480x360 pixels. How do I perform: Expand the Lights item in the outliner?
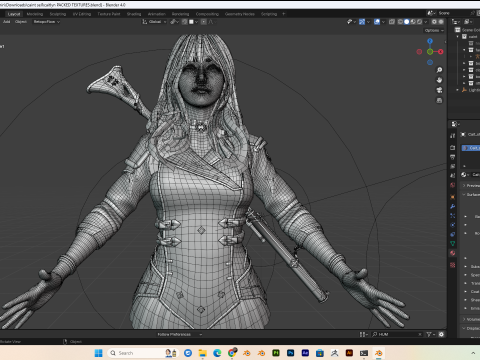[458, 90]
